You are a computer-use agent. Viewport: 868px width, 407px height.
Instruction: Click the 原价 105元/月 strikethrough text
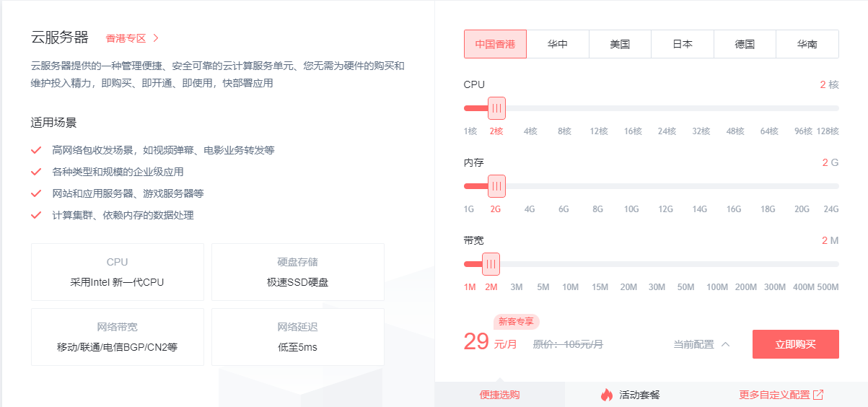click(568, 344)
